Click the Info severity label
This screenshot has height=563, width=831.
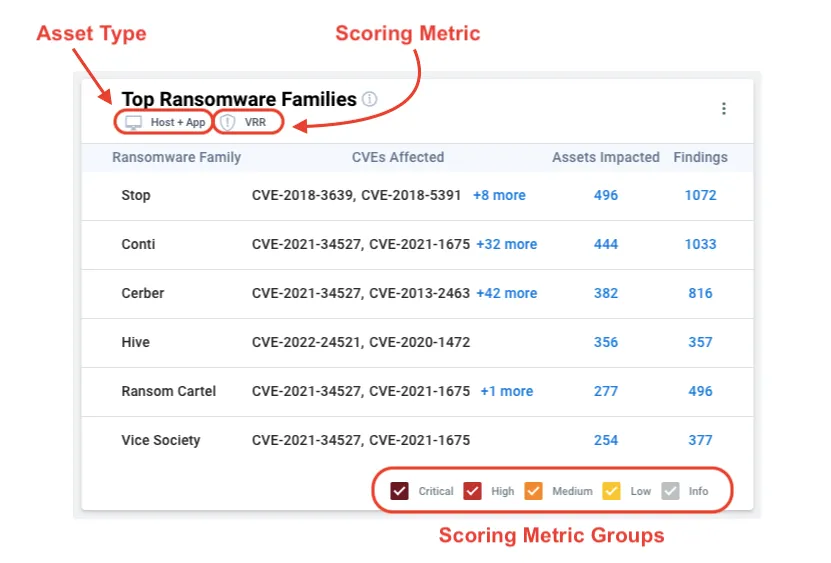coord(698,491)
